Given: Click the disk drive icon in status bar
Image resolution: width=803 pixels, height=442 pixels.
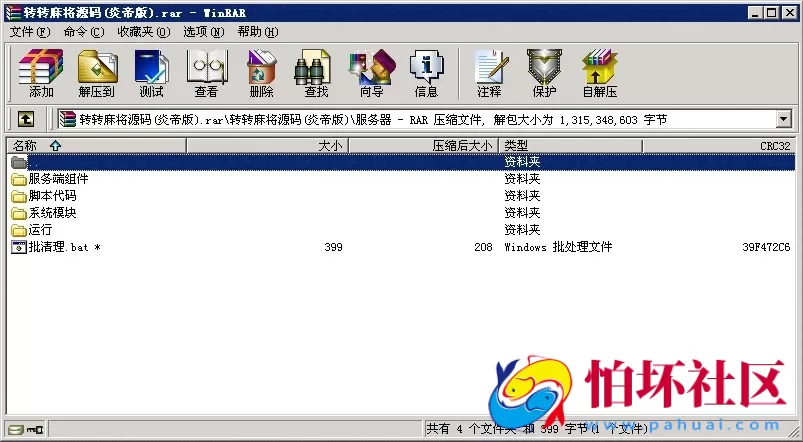Looking at the screenshot, I should coord(15,429).
